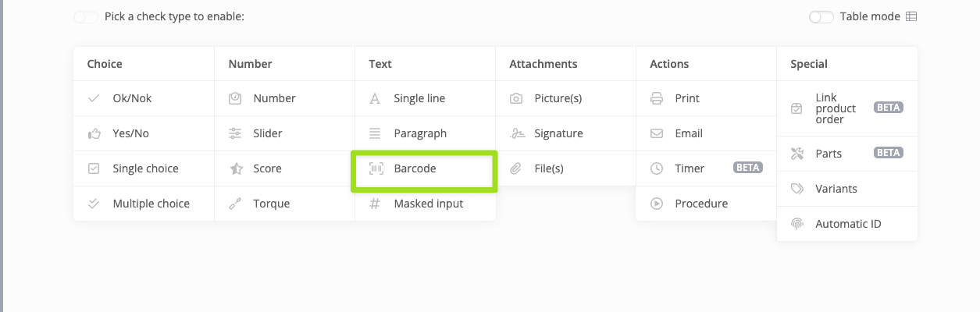This screenshot has height=312, width=980.
Task: Choose Link product order option
Action: point(836,108)
